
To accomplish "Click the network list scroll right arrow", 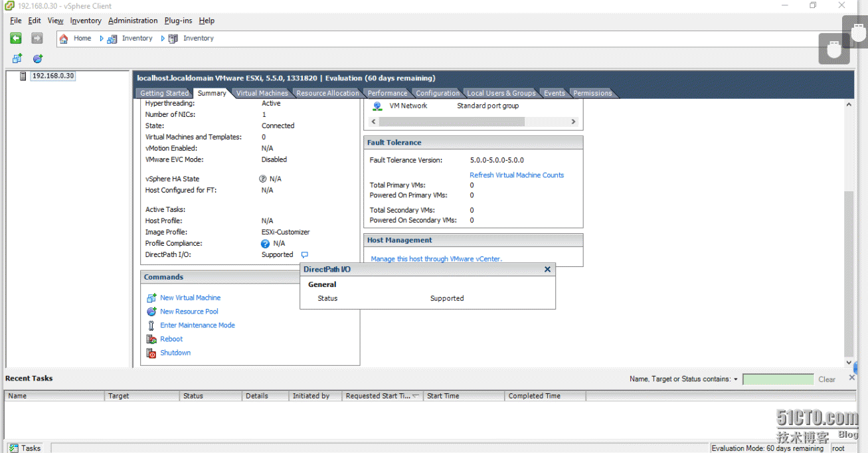I will click(x=573, y=122).
